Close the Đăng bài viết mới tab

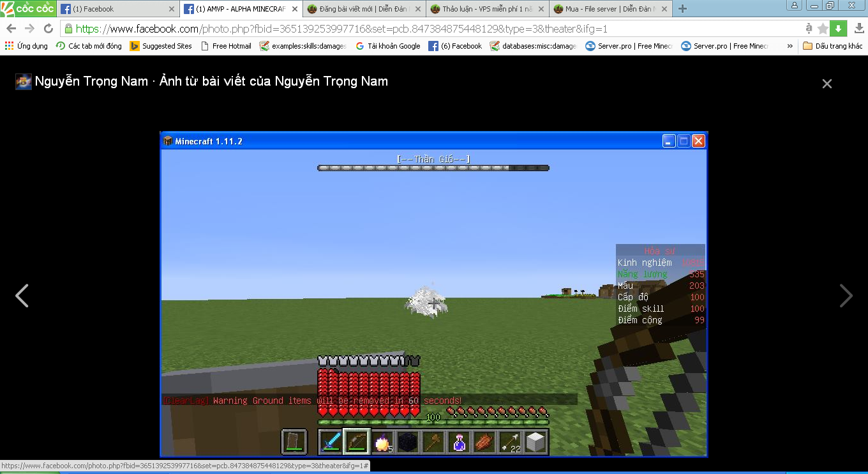coord(417,9)
